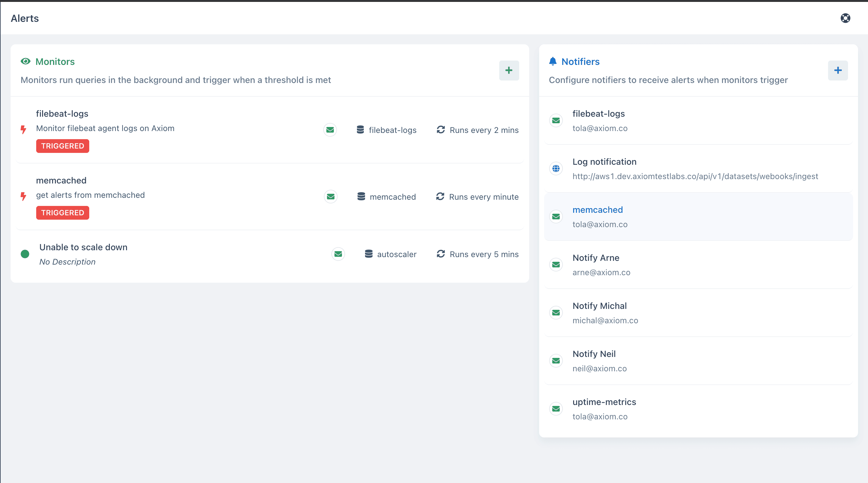
Task: Click neil@axiom.co email address
Action: (x=599, y=368)
